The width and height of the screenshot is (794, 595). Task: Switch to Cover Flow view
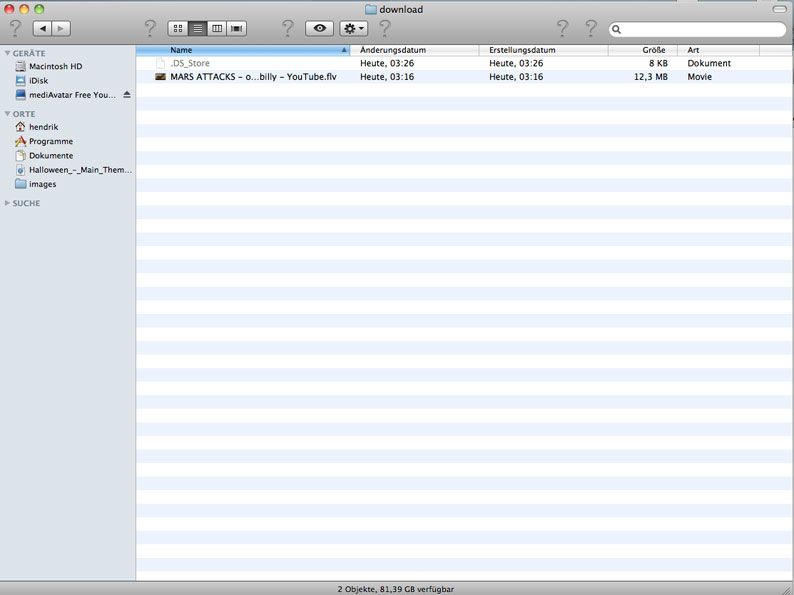coord(237,29)
